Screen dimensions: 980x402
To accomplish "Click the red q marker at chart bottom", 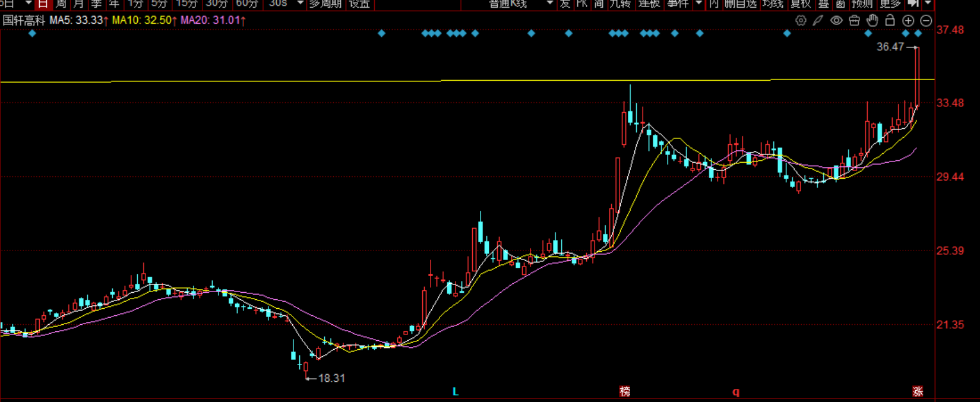I will coord(736,392).
